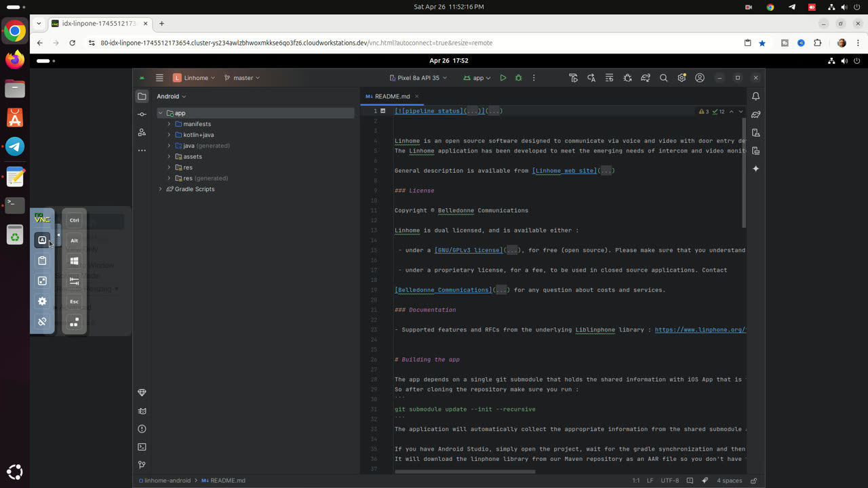
Task: Toggle noVNC fullscreen mode
Action: tap(42, 281)
